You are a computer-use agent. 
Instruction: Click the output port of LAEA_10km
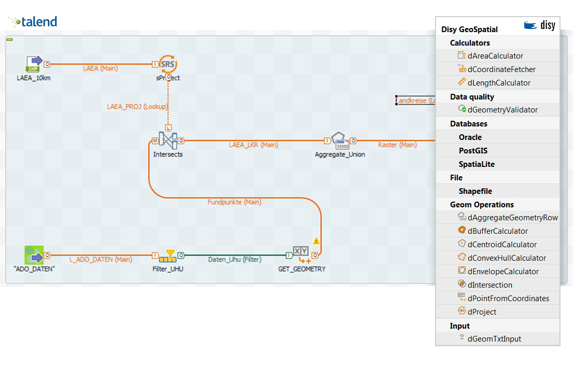(x=47, y=64)
